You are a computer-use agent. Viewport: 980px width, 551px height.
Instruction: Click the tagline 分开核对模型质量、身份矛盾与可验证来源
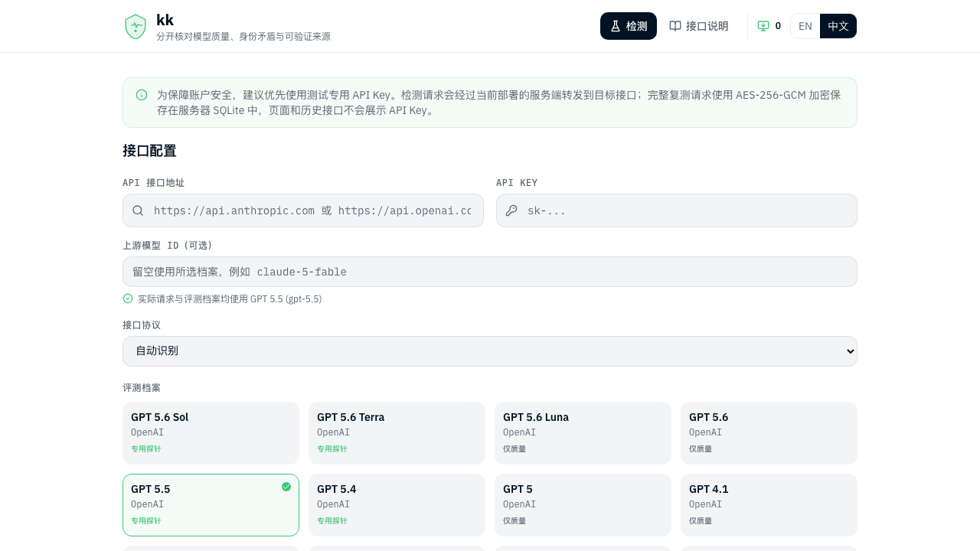(243, 37)
